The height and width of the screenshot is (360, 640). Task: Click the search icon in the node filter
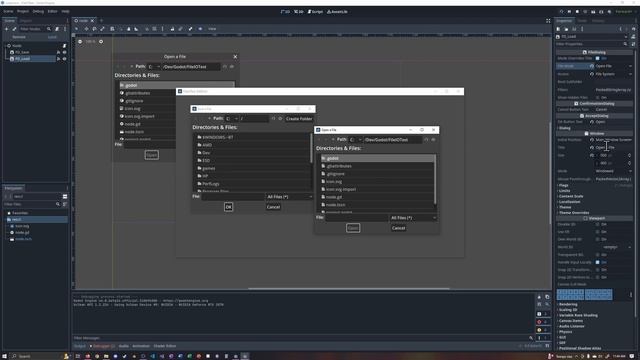click(49, 29)
